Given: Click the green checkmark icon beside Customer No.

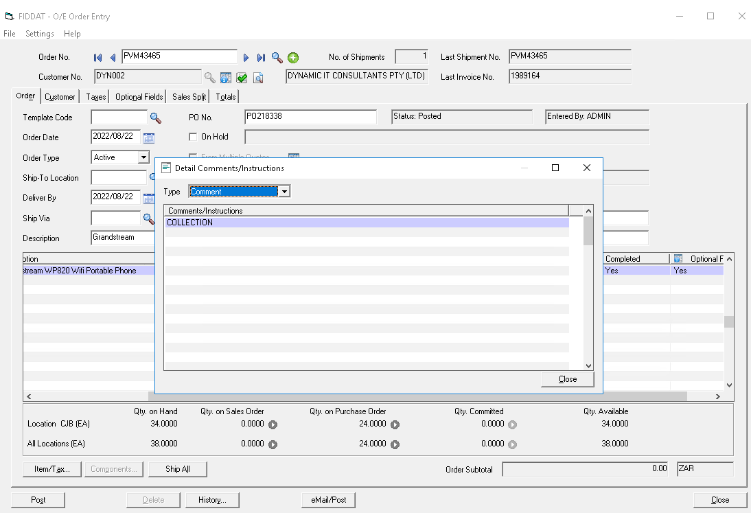Looking at the screenshot, I should tap(241, 77).
